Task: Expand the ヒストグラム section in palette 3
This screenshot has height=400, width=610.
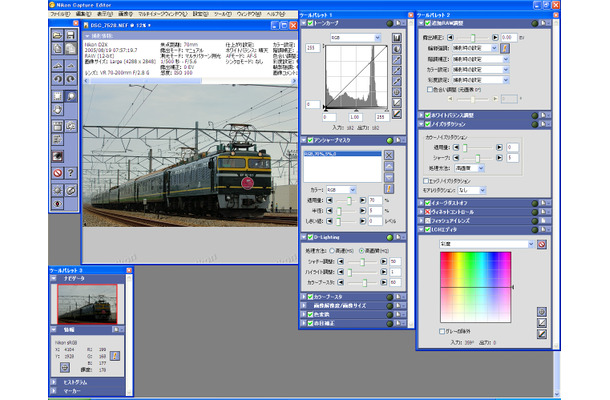Action: pyautogui.click(x=53, y=382)
